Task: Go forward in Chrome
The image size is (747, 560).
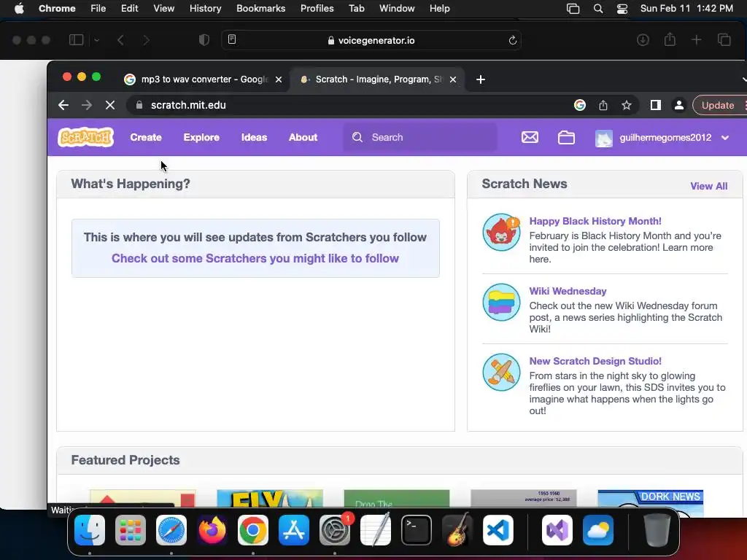Action: 87,105
